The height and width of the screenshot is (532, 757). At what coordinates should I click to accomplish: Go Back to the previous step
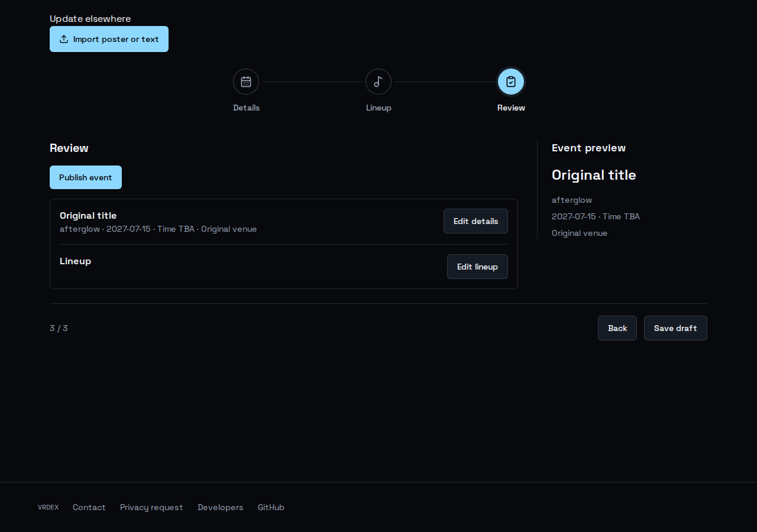pyautogui.click(x=617, y=328)
